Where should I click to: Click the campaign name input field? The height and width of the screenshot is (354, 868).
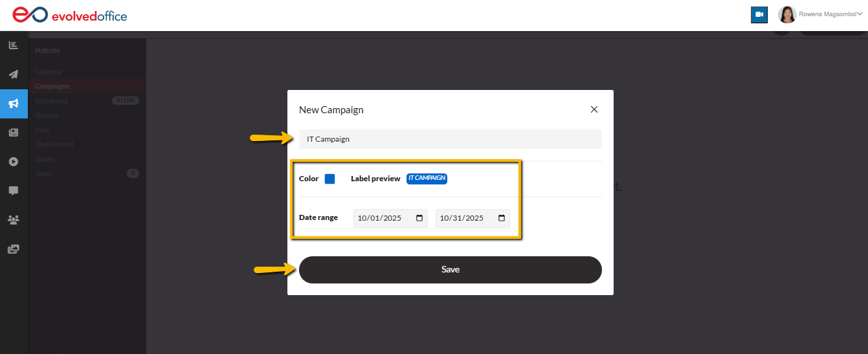pyautogui.click(x=450, y=139)
